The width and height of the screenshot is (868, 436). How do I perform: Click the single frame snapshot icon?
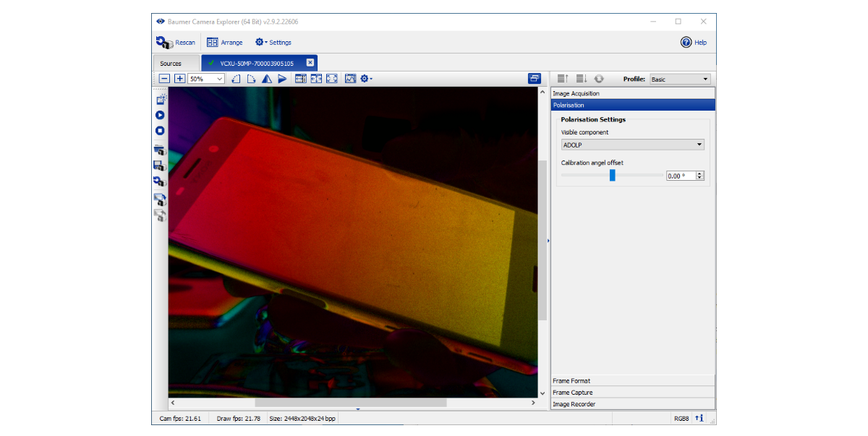tap(161, 99)
